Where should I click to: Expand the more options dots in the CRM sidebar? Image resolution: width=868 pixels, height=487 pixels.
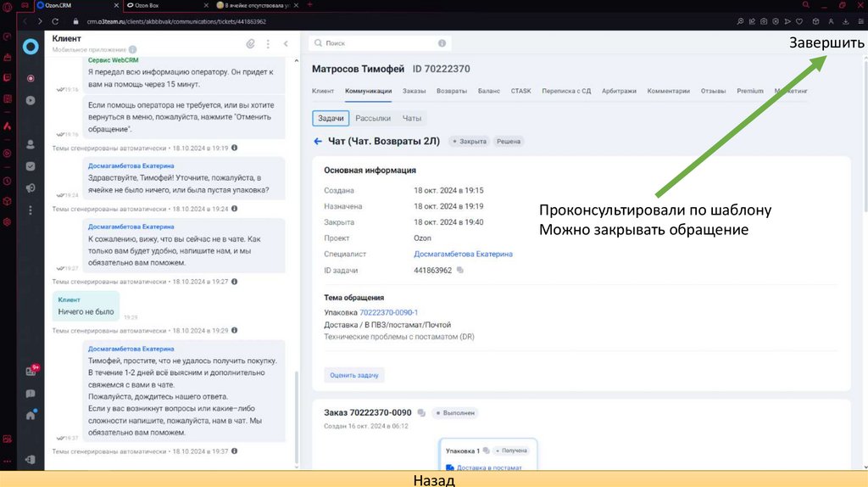point(31,210)
